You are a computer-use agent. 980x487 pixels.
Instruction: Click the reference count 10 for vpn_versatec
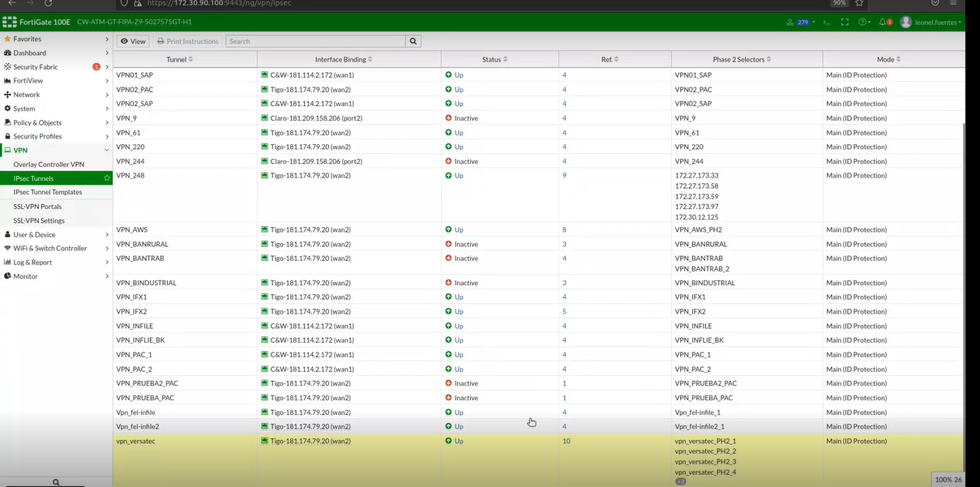[566, 442]
